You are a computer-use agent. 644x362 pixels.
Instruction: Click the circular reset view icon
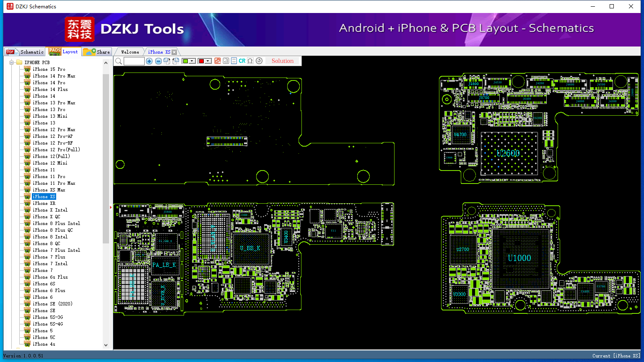[259, 61]
